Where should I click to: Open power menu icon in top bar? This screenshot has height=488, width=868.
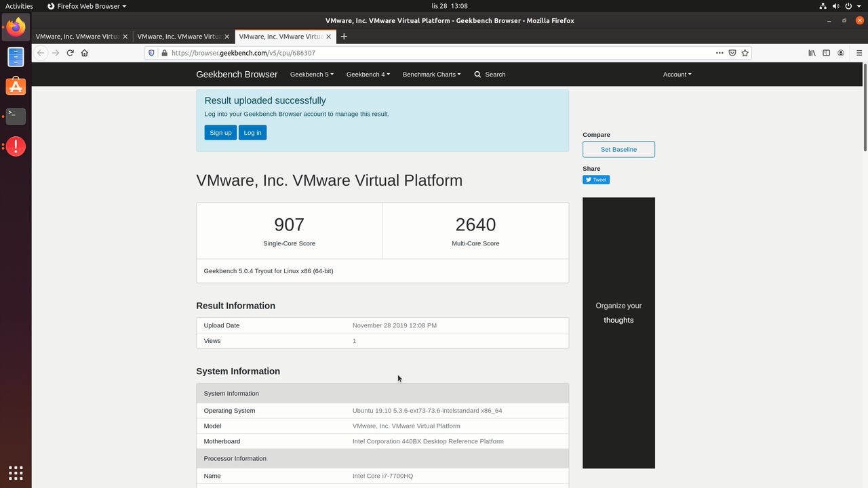[849, 6]
